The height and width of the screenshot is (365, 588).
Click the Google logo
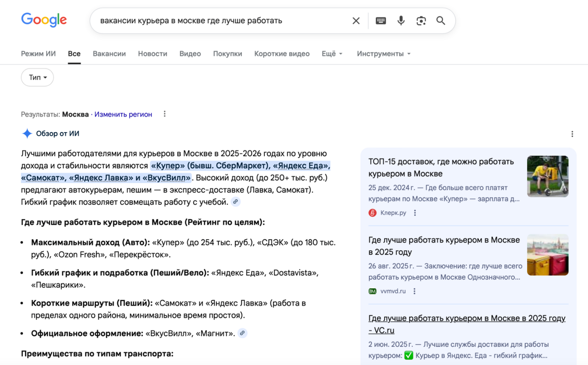pyautogui.click(x=44, y=20)
